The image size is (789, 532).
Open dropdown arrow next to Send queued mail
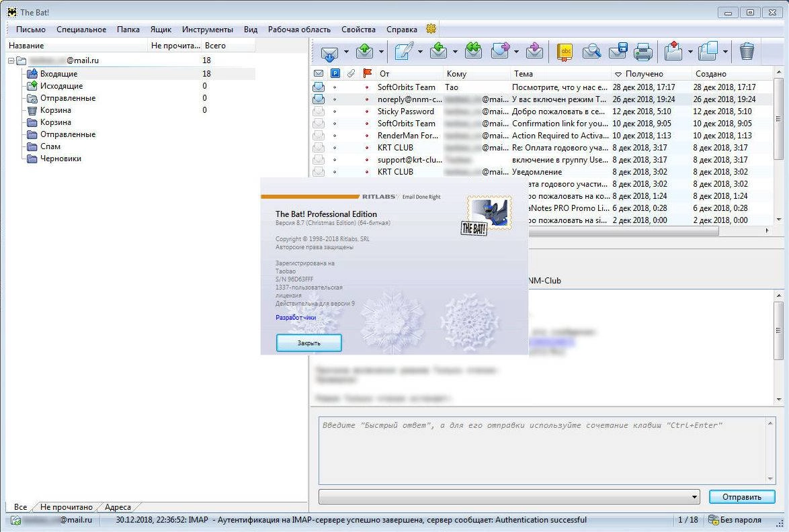(381, 51)
